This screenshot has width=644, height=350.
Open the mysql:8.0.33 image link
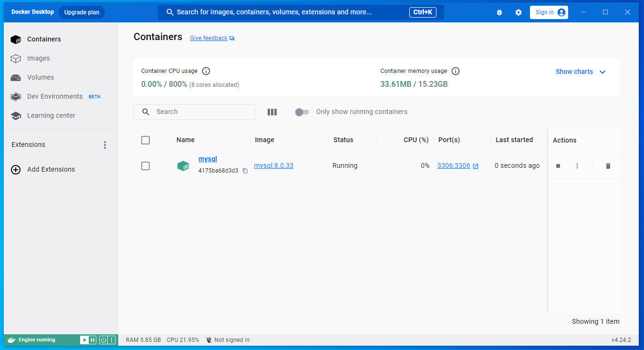[x=274, y=166]
